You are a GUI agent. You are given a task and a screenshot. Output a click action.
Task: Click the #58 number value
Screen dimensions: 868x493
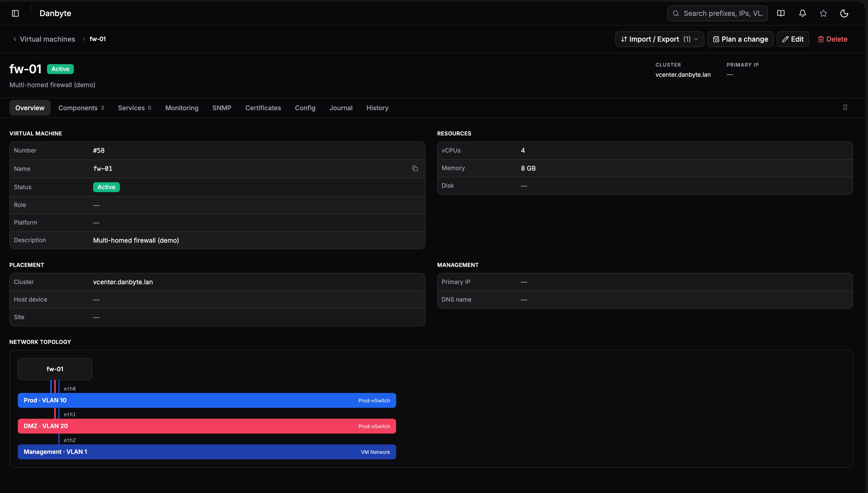(x=99, y=151)
